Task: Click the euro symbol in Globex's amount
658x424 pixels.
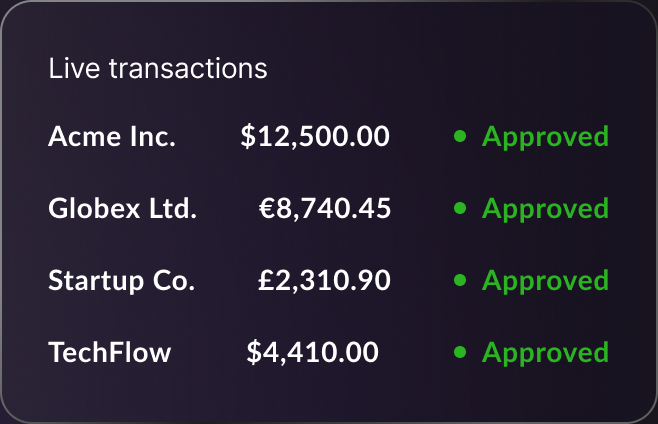Action: pyautogui.click(x=266, y=209)
